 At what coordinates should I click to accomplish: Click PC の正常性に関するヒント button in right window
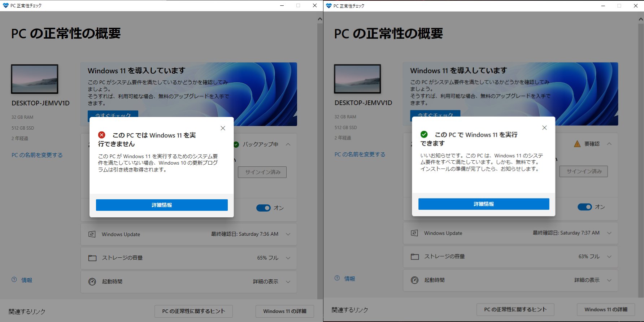515,309
